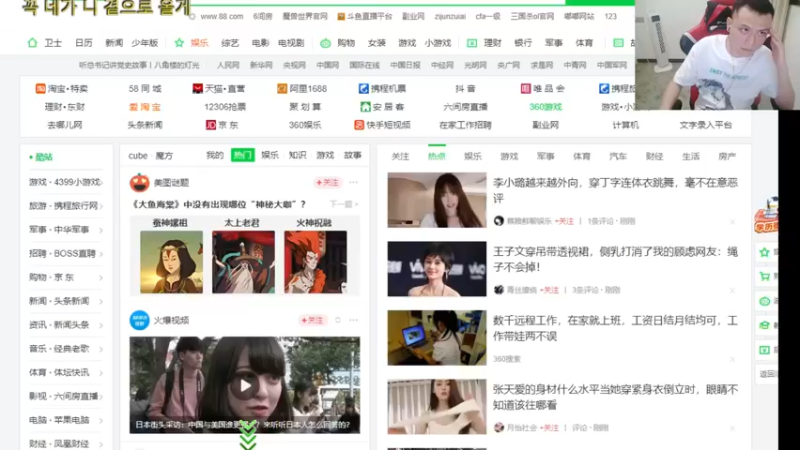The image size is (800, 450).
Task: Open the 房产 news tab
Action: [x=727, y=156]
